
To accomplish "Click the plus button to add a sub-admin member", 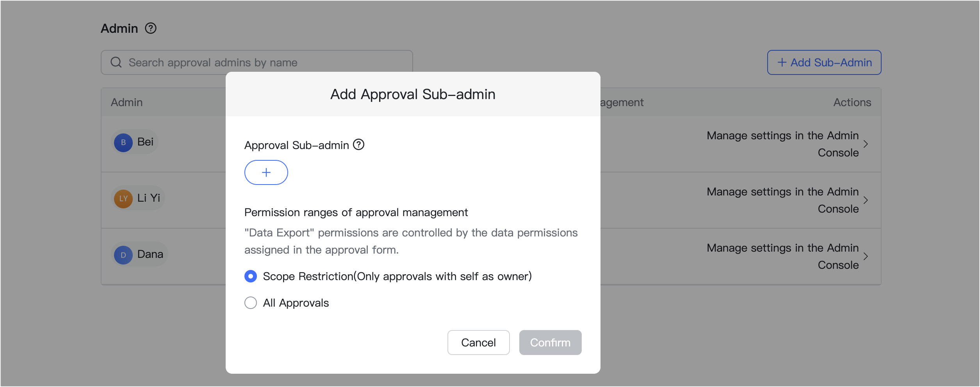I will tap(266, 172).
